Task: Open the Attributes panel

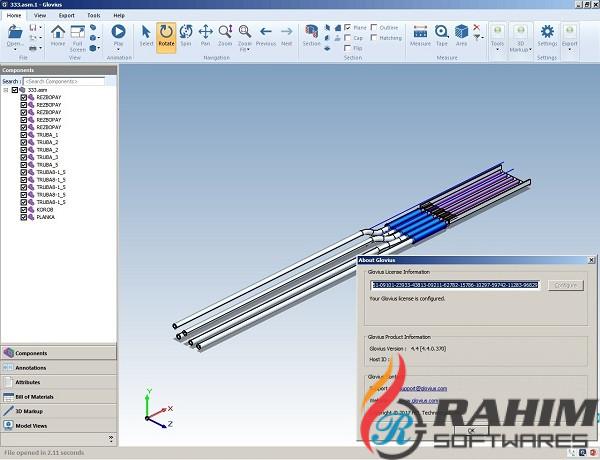Action: (x=59, y=382)
